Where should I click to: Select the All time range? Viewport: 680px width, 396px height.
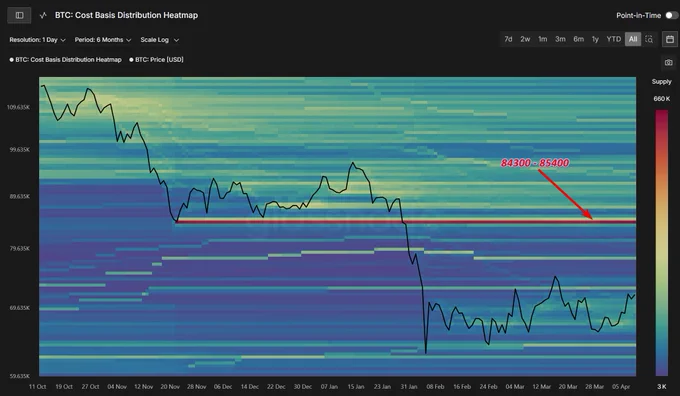633,39
